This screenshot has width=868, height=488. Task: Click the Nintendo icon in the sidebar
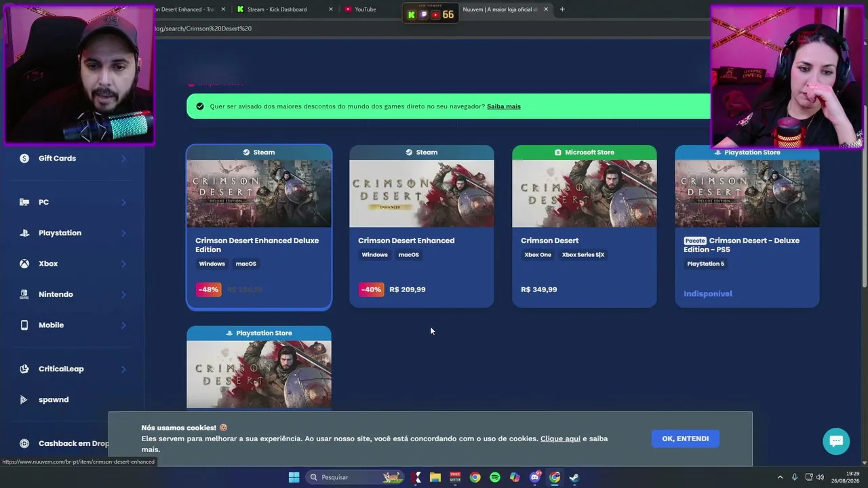click(24, 294)
